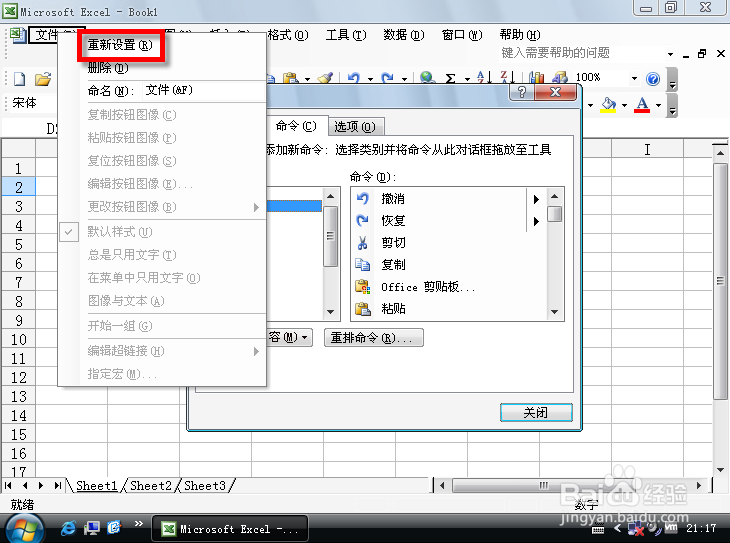Click the commands list scroll-down arrow
730x543 pixels.
click(554, 312)
